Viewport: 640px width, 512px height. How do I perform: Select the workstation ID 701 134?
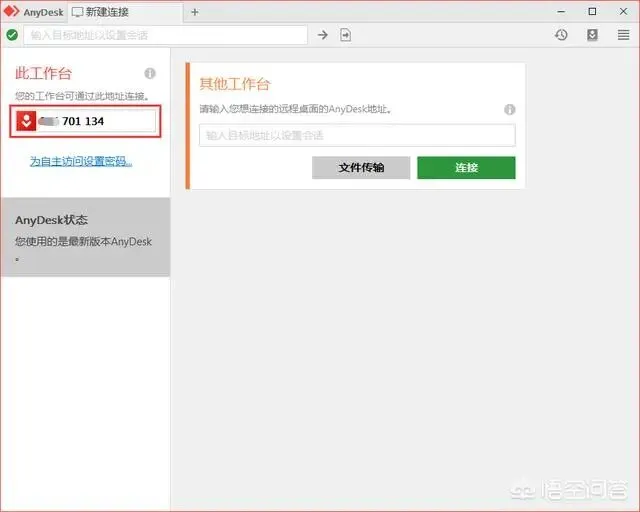click(83, 121)
